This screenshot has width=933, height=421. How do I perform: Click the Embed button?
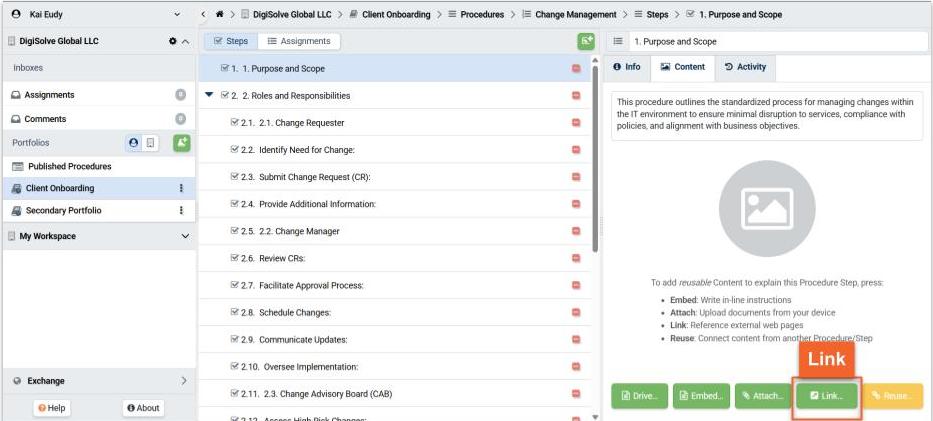click(x=701, y=396)
